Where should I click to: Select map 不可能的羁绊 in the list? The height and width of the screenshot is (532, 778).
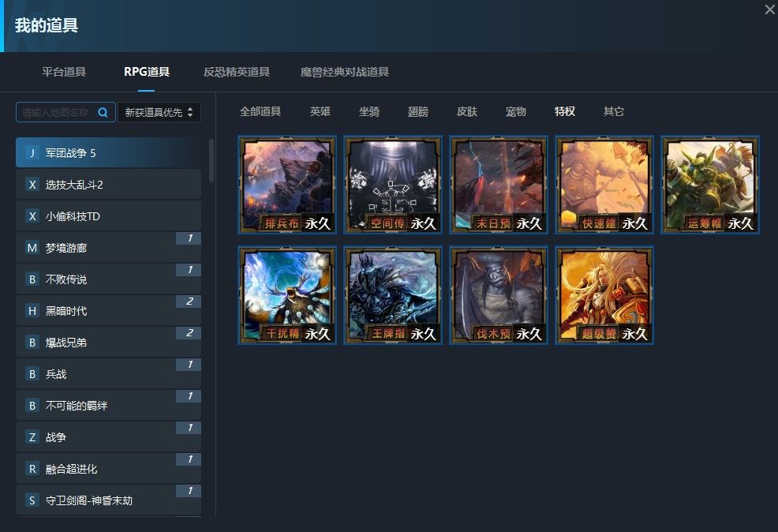click(108, 406)
